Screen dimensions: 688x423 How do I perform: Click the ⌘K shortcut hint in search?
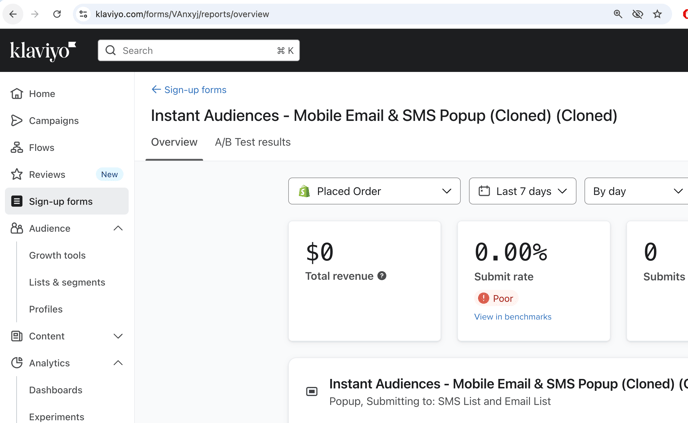point(285,50)
